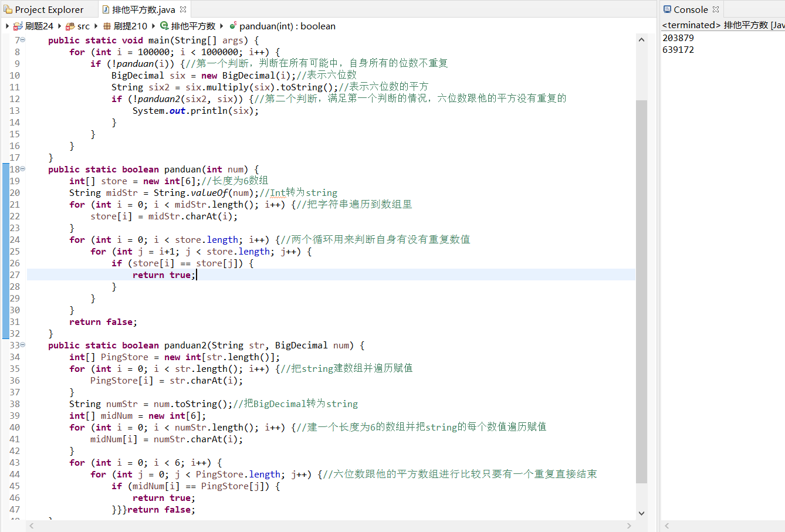Click the editor vertical scrollbar up arrow
The height and width of the screenshot is (532, 785).
[641, 40]
